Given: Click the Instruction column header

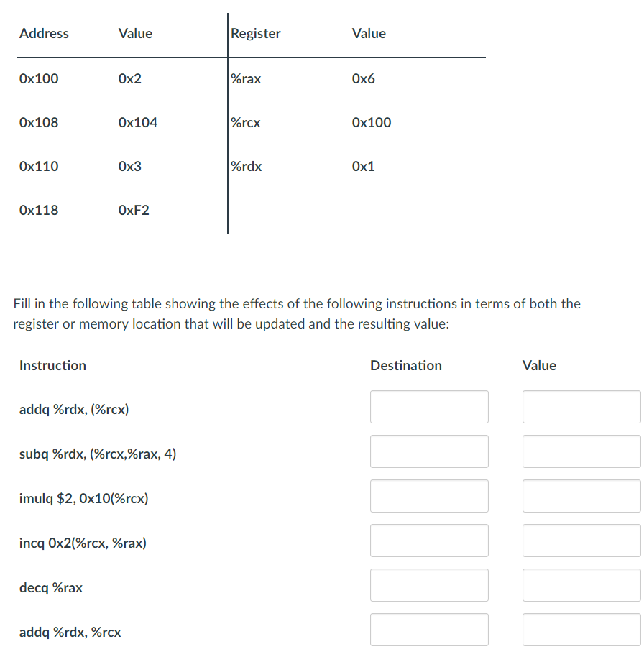Looking at the screenshot, I should point(52,365).
